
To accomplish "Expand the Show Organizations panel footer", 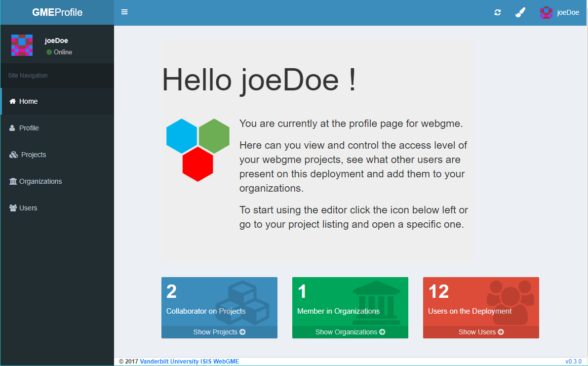I will [x=350, y=332].
